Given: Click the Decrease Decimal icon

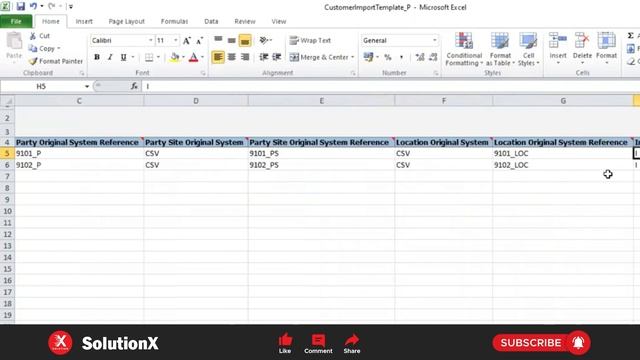Looking at the screenshot, I should coord(433,57).
